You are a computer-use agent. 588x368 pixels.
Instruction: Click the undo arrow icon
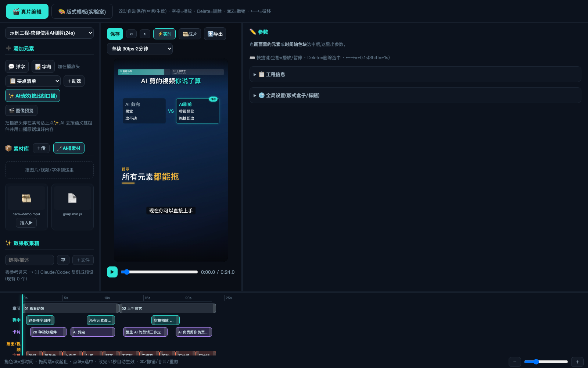131,34
